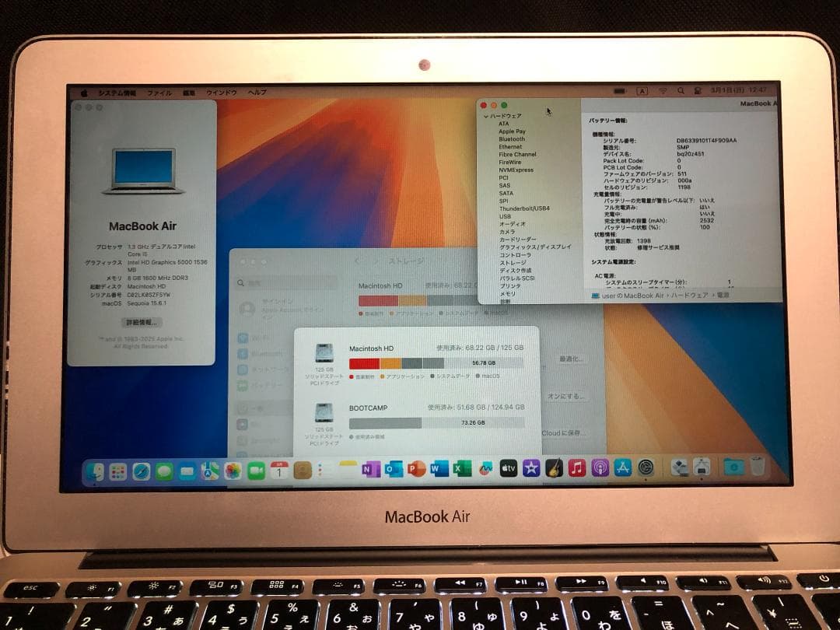Open iMovie from the Dock
840x630 pixels.
531,469
